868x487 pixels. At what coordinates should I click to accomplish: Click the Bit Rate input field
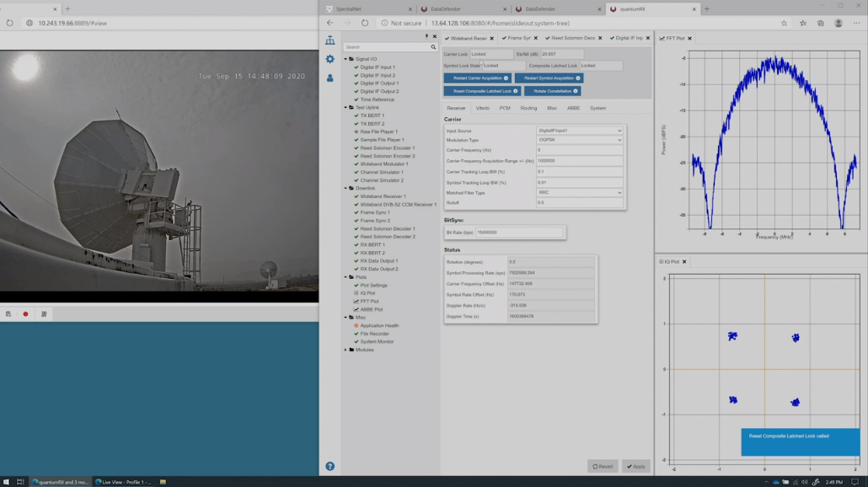(x=518, y=232)
